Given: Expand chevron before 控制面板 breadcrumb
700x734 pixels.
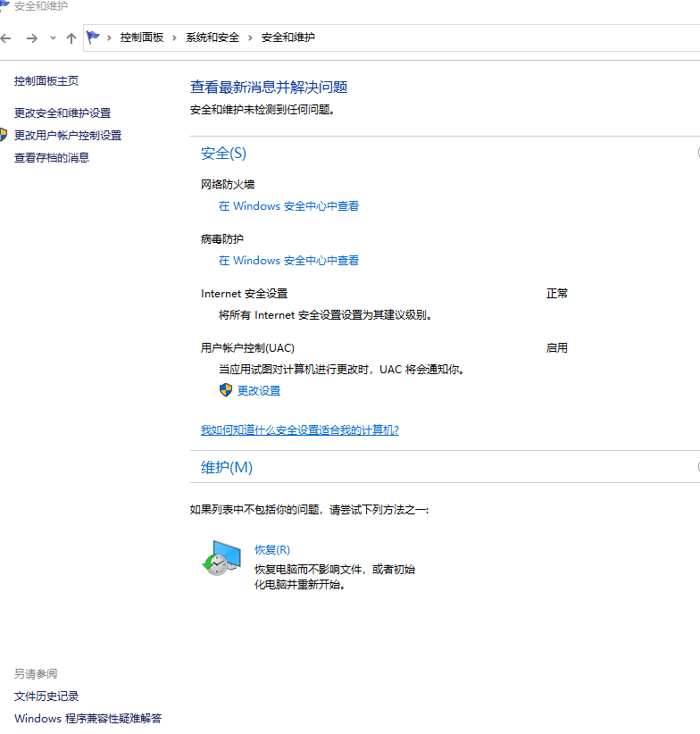Looking at the screenshot, I should pos(109,38).
